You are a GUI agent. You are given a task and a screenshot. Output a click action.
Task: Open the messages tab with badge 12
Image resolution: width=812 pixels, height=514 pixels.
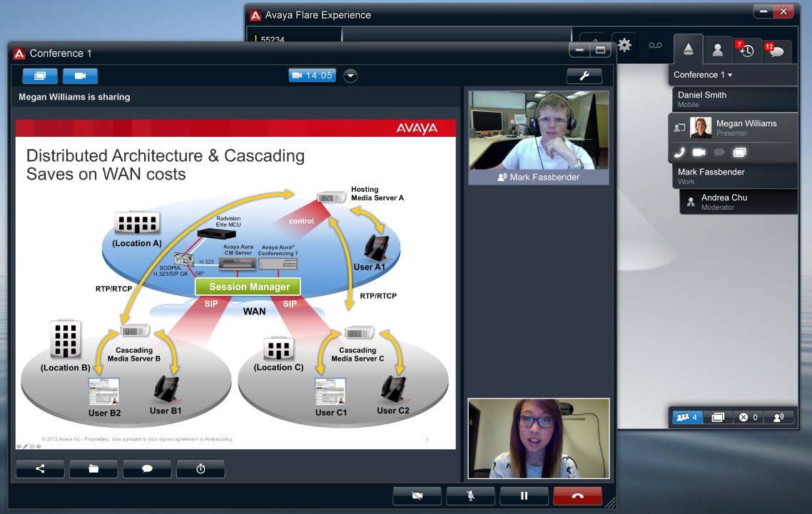776,51
